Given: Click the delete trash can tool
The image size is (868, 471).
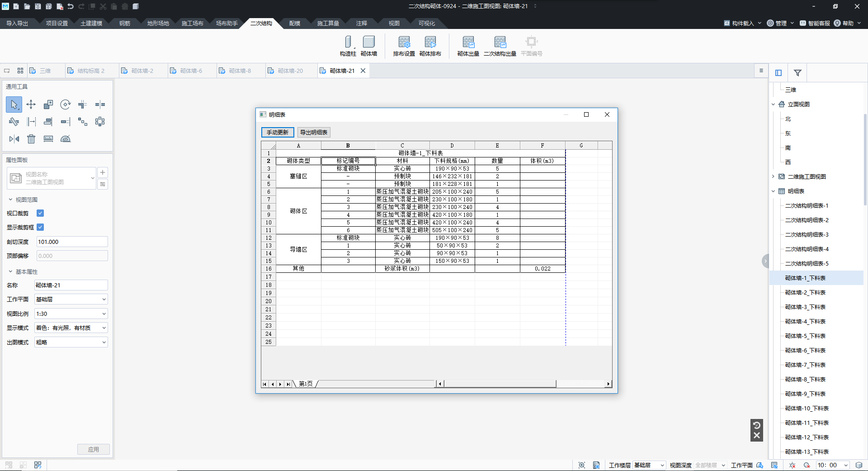Looking at the screenshot, I should coord(31,139).
